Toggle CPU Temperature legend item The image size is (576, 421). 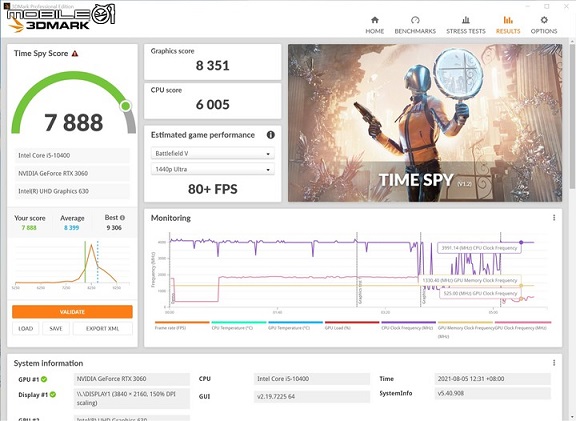(x=239, y=325)
